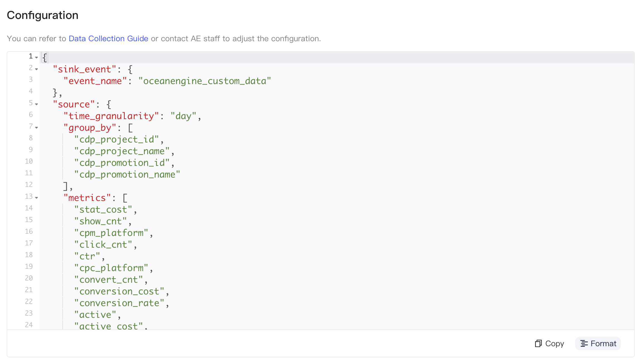Click the "cdp_project_id" entry
Image resolution: width=642 pixels, height=364 pixels.
coord(116,139)
